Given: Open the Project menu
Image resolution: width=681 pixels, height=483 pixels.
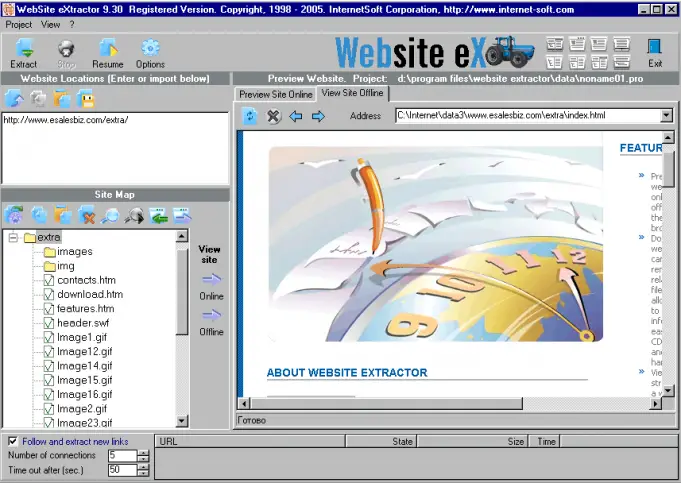Looking at the screenshot, I should (19, 23).
